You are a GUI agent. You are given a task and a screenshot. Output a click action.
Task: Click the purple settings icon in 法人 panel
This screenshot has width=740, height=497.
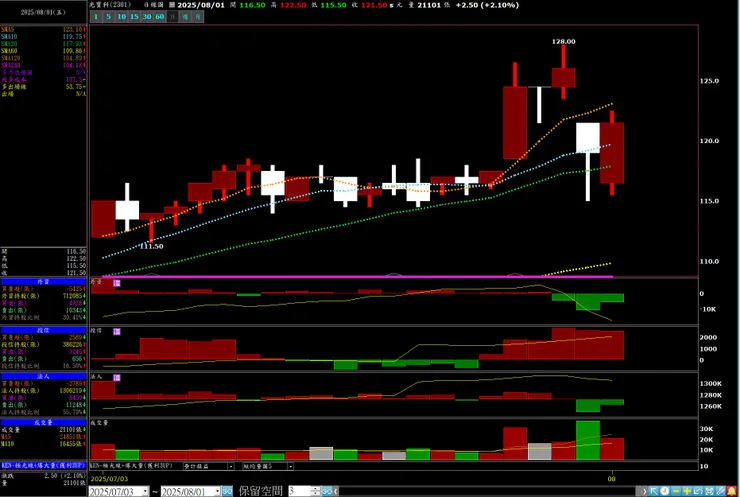point(117,378)
